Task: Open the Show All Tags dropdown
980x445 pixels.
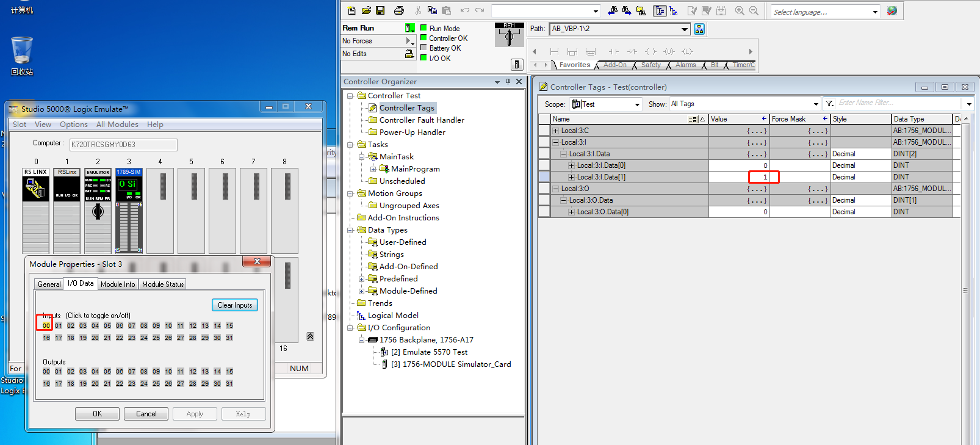Action: [x=816, y=104]
